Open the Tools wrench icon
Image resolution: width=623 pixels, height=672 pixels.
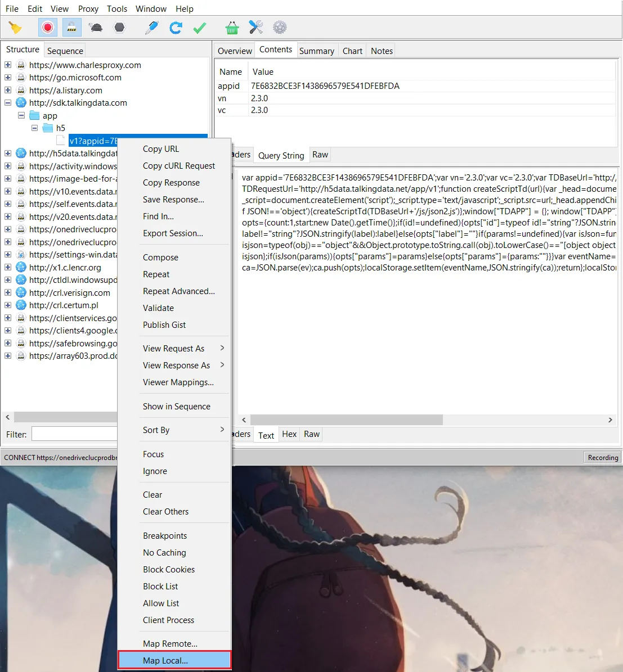[x=256, y=28]
